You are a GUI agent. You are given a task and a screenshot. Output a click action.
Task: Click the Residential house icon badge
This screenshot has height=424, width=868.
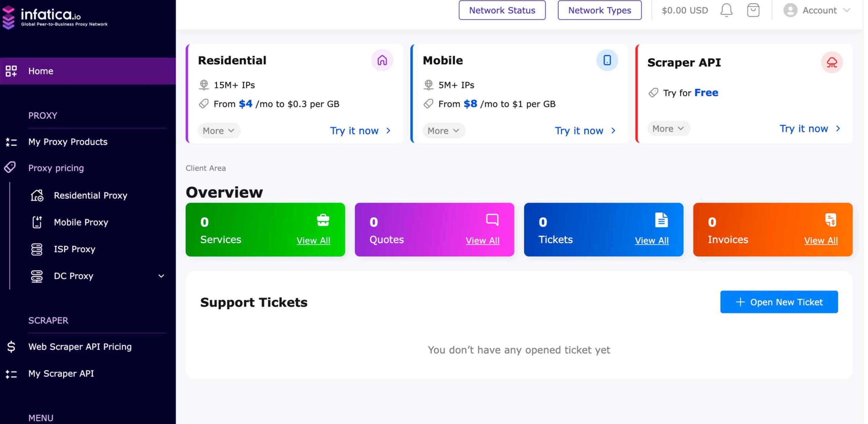click(x=382, y=60)
